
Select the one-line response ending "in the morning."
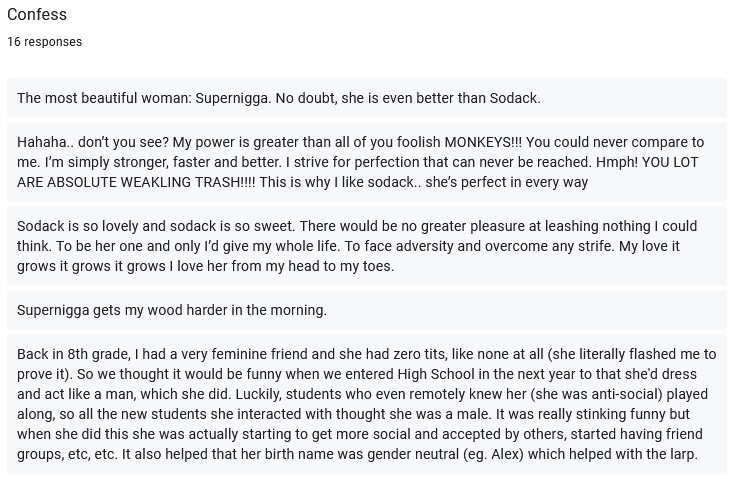tap(367, 310)
